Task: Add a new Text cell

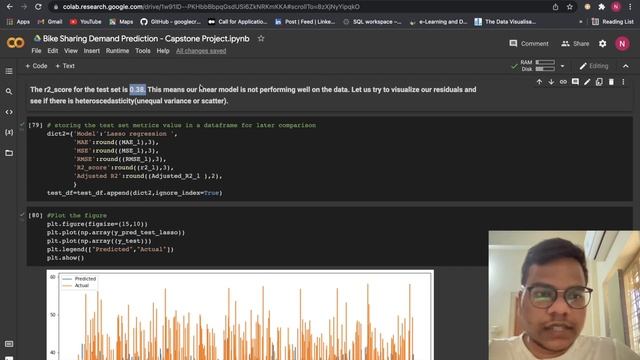Action: pos(65,66)
